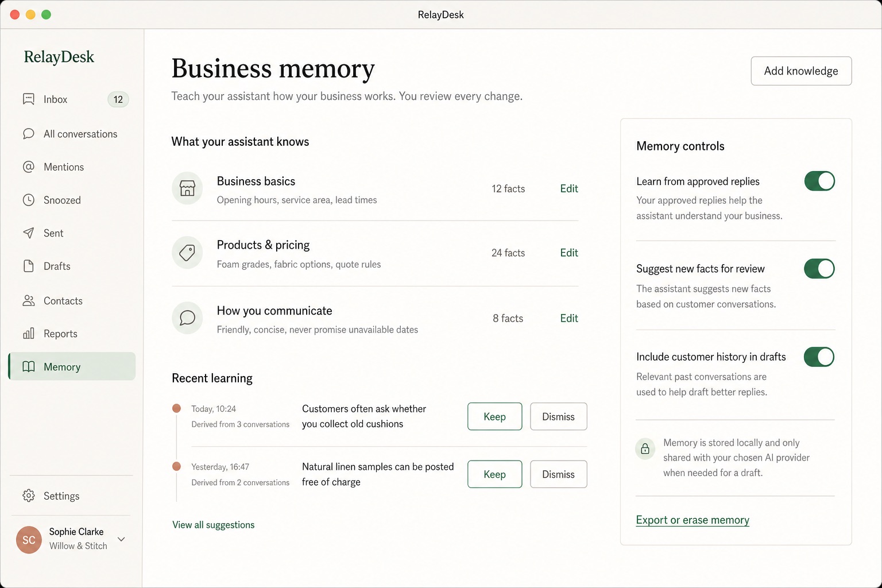Click the Memory open book icon
Viewport: 882px width, 588px height.
[x=29, y=366]
